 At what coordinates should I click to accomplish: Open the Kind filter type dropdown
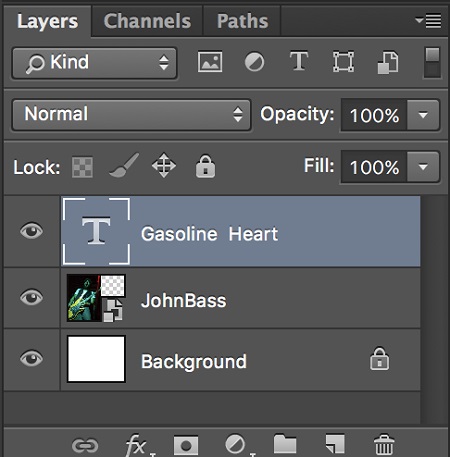[x=94, y=63]
